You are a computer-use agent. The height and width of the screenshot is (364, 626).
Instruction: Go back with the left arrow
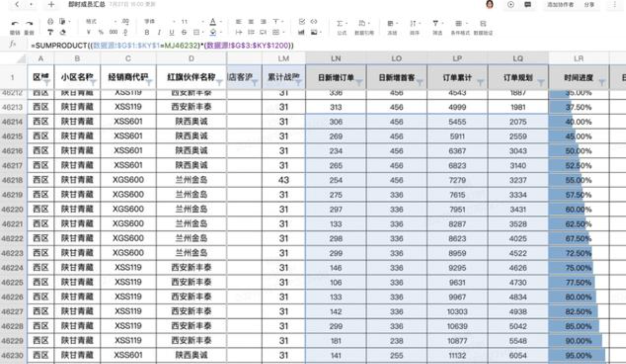pyautogui.click(x=17, y=4)
